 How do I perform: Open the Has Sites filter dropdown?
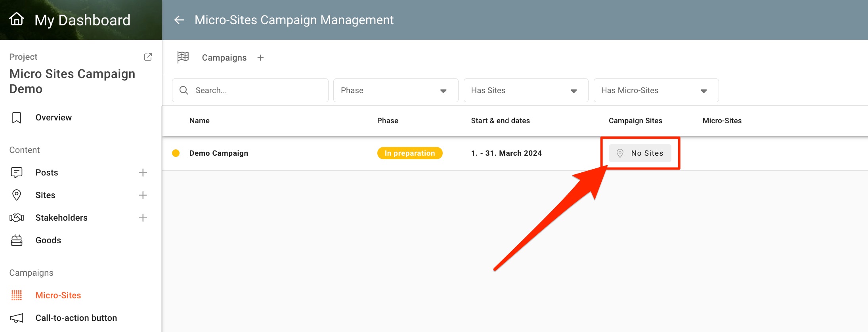coord(526,90)
